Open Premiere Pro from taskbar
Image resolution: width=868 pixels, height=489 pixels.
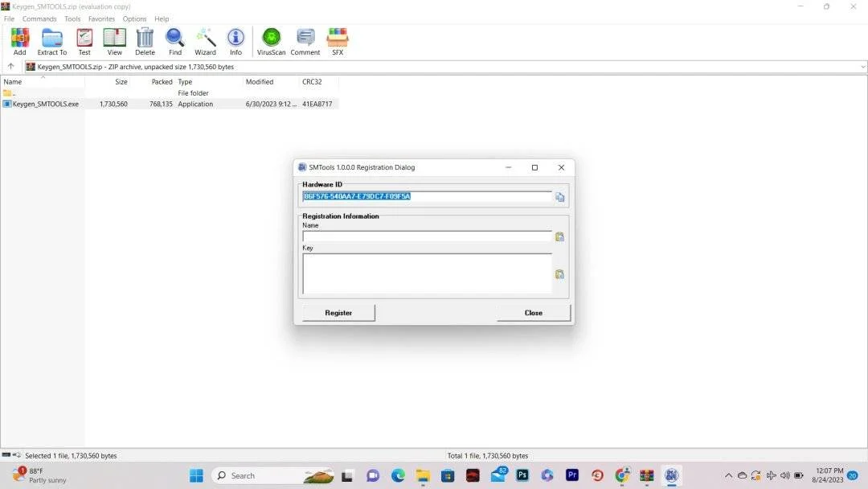pyautogui.click(x=572, y=475)
